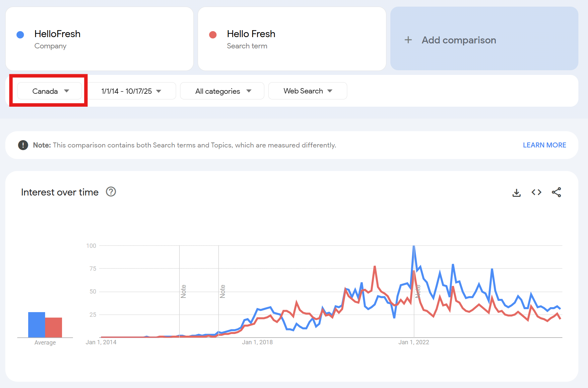This screenshot has height=388, width=588.
Task: Click the first Note marker on chart
Action: [x=183, y=291]
